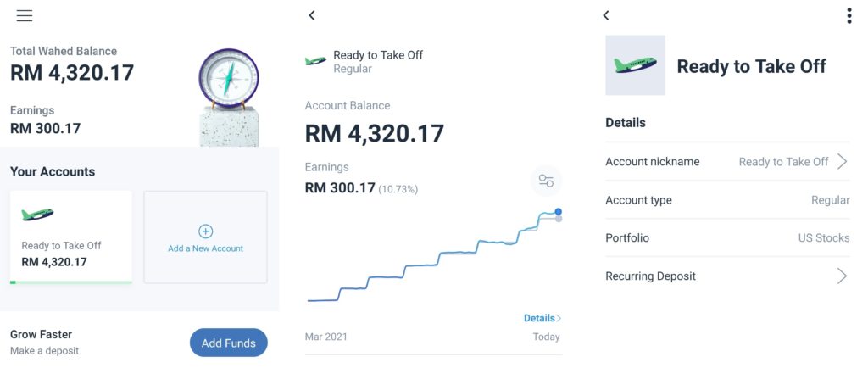Click the grey endpoint on earnings chart
This screenshot has width=868, height=368.
tap(559, 219)
